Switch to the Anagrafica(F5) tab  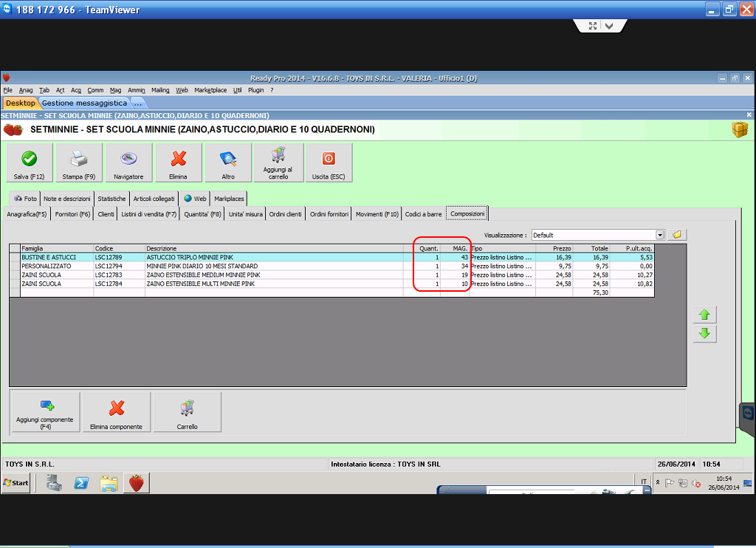[27, 214]
